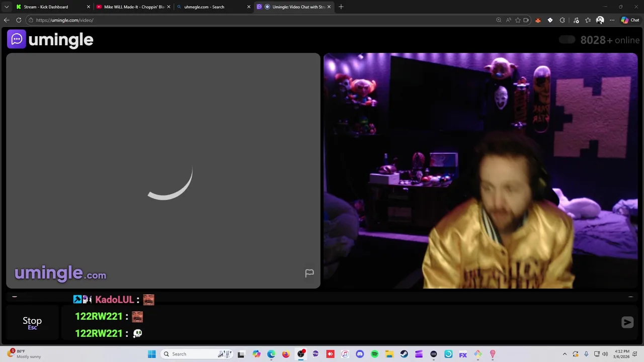Open clock and date panel

622,354
